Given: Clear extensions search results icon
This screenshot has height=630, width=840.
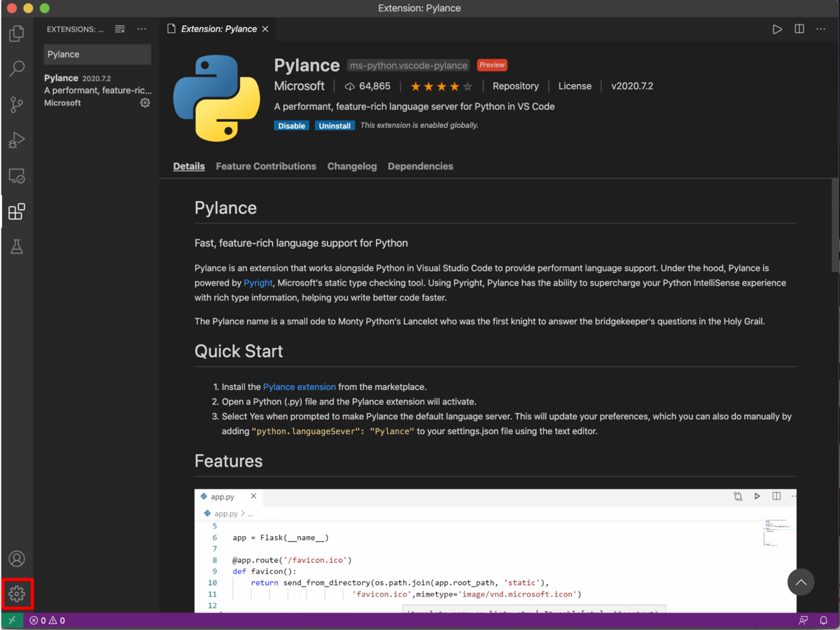Looking at the screenshot, I should coord(120,29).
